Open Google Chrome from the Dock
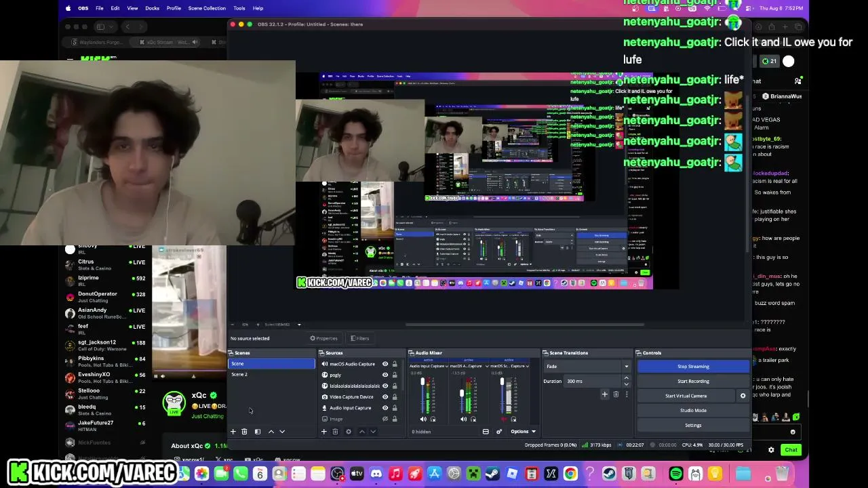The image size is (868, 488). (570, 474)
